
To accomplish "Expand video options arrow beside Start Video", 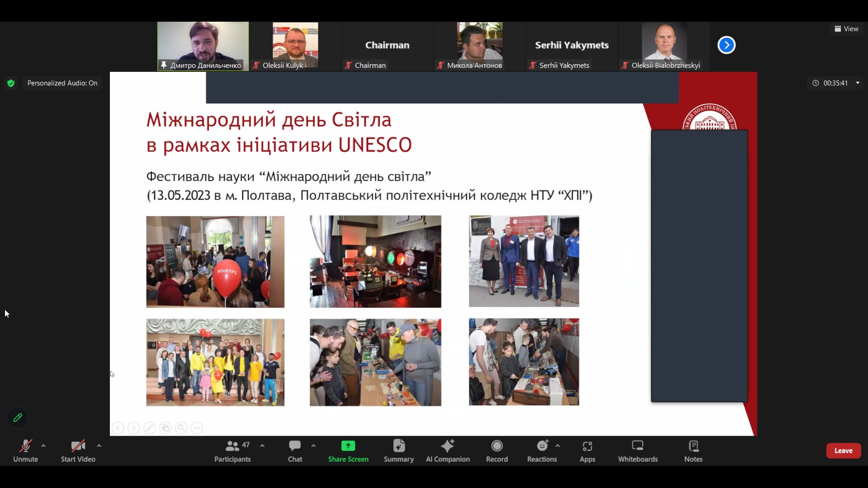I will point(99,446).
